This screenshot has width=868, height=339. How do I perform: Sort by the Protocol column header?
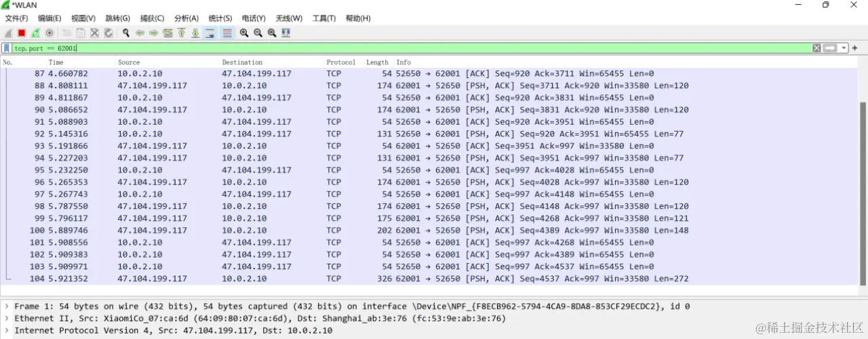pyautogui.click(x=344, y=62)
